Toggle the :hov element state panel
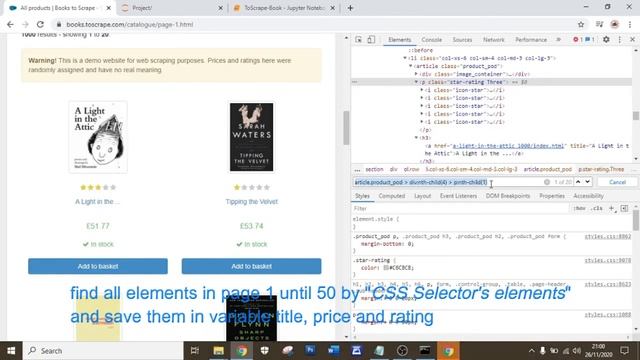The image size is (640, 360). click(579, 209)
